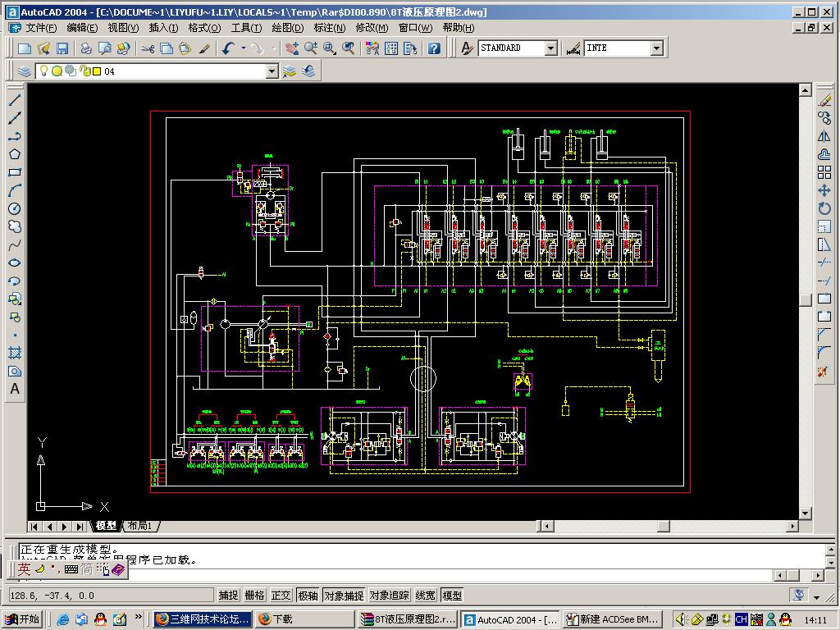The image size is (840, 630).
Task: Select the Polygon draw tool
Action: point(15,154)
